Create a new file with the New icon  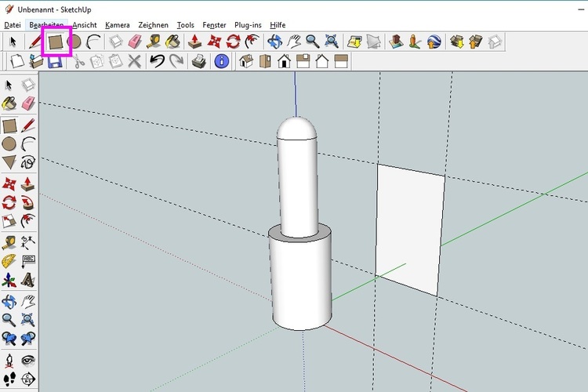[17, 61]
